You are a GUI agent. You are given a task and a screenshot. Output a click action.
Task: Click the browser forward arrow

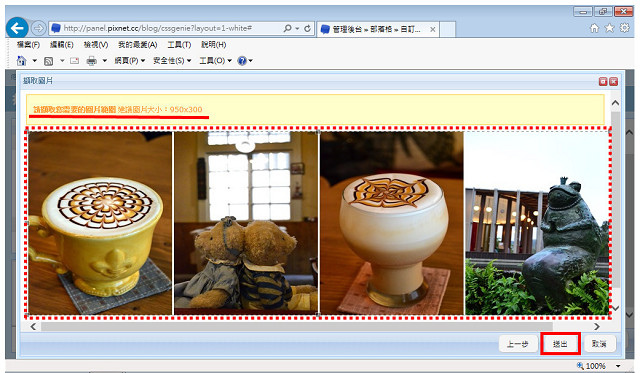(x=38, y=28)
